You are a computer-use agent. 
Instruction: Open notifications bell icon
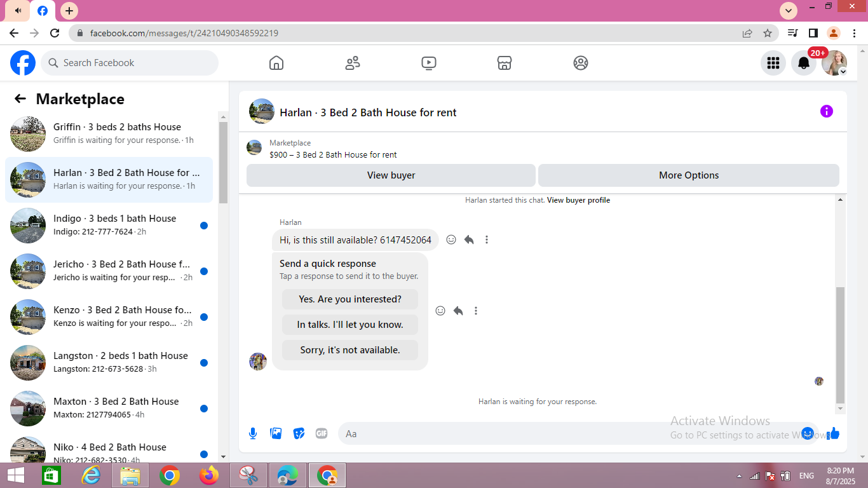pos(804,63)
